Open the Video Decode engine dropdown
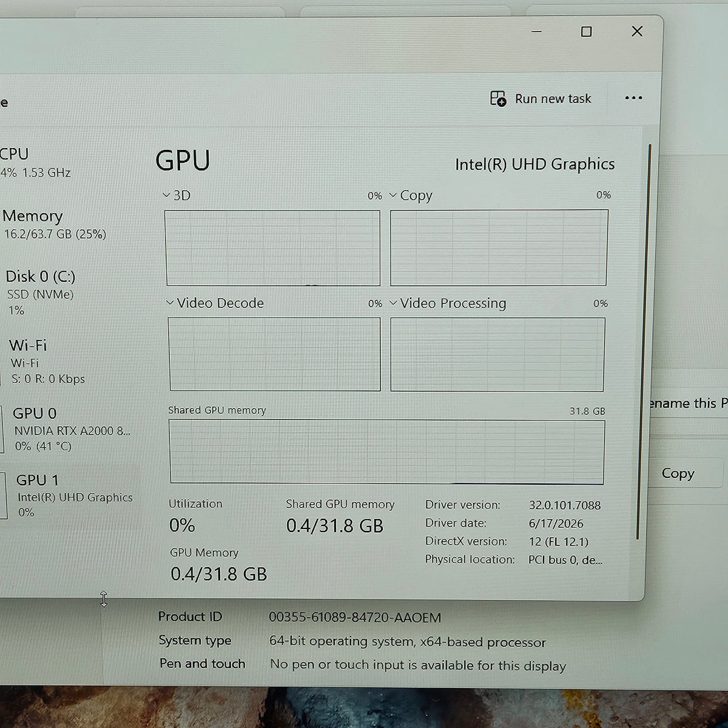 (170, 303)
